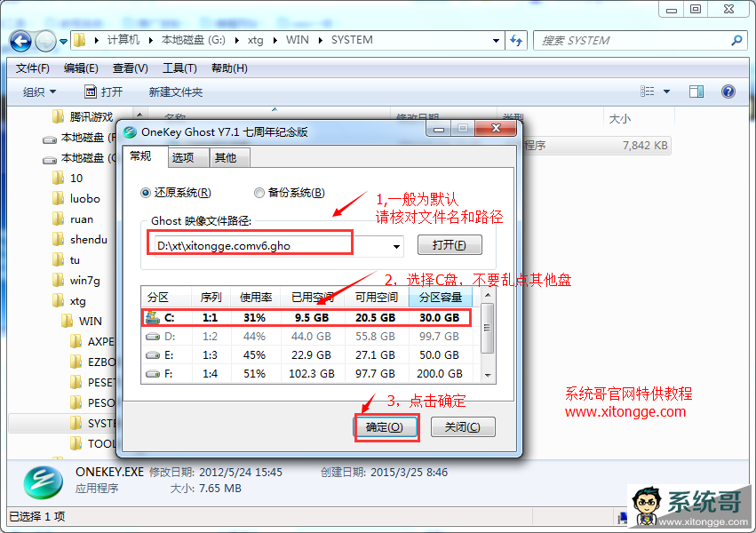Select the luobo folder in tree
This screenshot has width=756, height=533.
[x=76, y=199]
